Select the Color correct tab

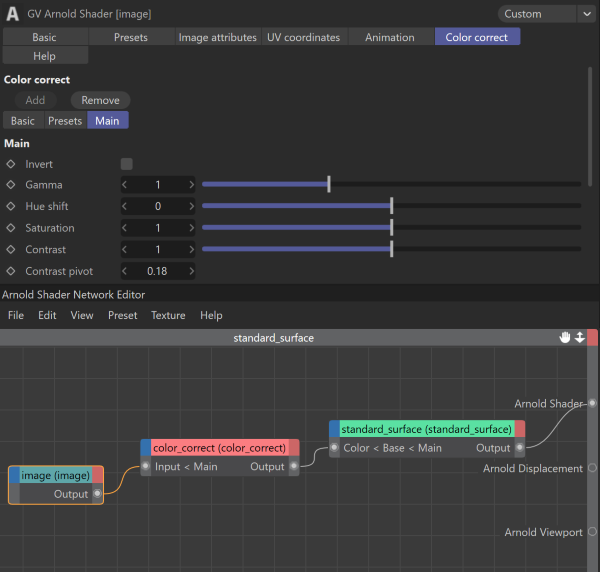[477, 37]
